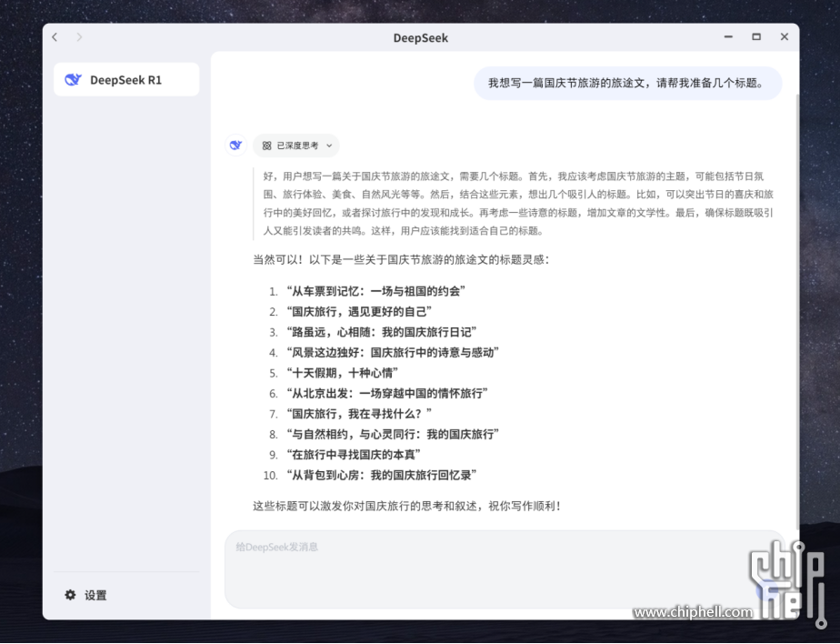The height and width of the screenshot is (644, 840).
Task: Click the user message about 国庆节旅游
Action: pos(627,83)
